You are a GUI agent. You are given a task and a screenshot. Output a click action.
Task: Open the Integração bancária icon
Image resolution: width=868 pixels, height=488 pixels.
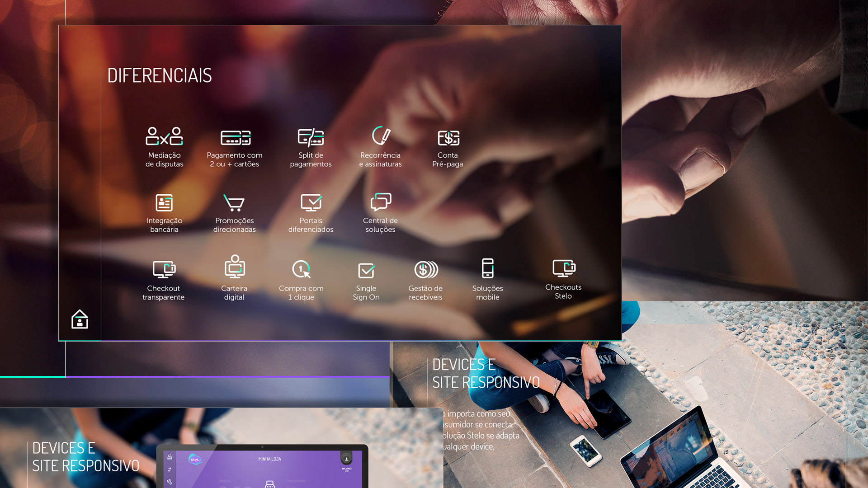point(164,203)
